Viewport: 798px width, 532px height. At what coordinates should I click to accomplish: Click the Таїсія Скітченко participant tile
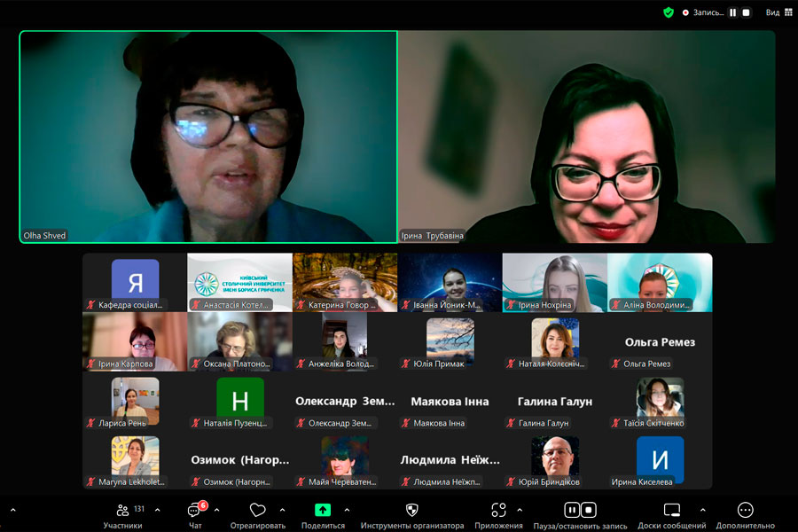tap(660, 401)
